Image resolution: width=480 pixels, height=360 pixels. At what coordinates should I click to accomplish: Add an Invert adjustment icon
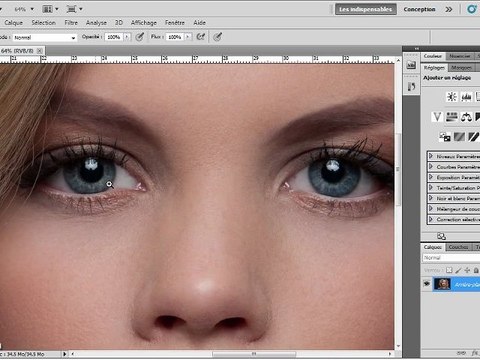(x=445, y=137)
